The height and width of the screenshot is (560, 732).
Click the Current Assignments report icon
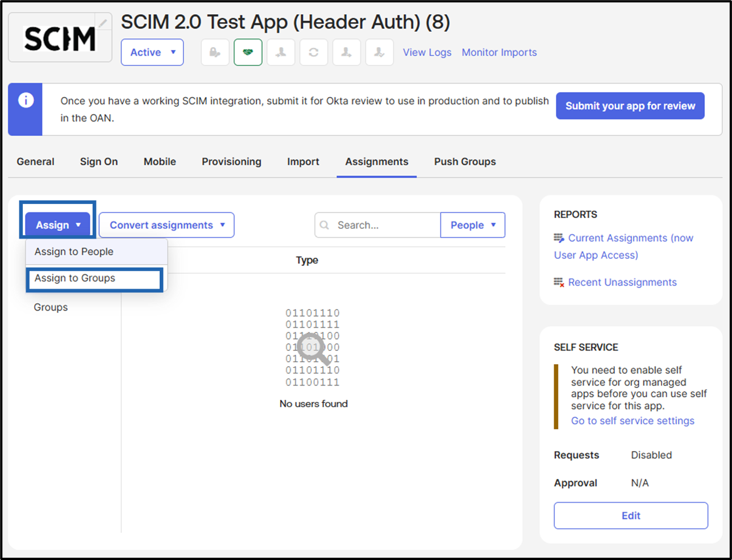point(559,238)
